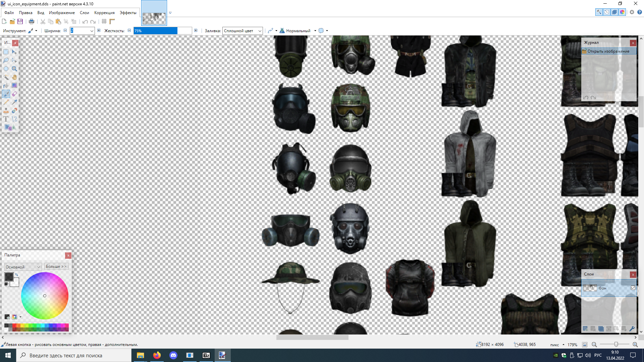Screen dimensions: 644x362
Task: Open the Вид menu
Action: pyautogui.click(x=41, y=13)
